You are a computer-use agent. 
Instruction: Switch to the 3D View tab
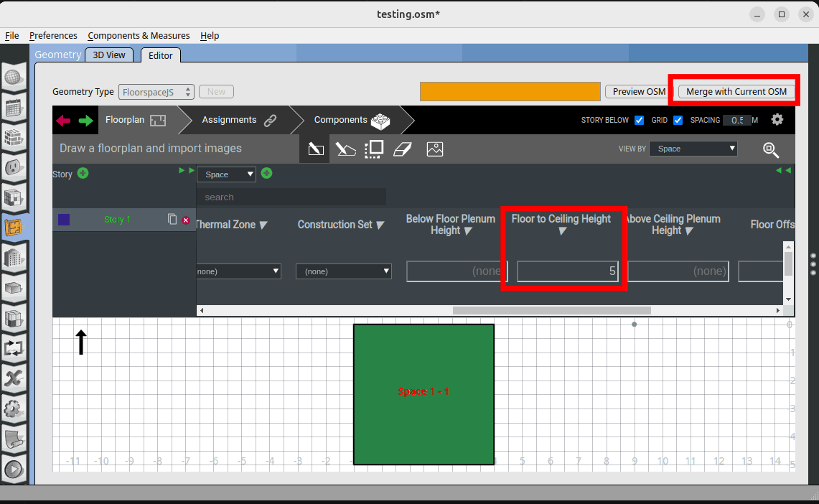[x=109, y=55]
